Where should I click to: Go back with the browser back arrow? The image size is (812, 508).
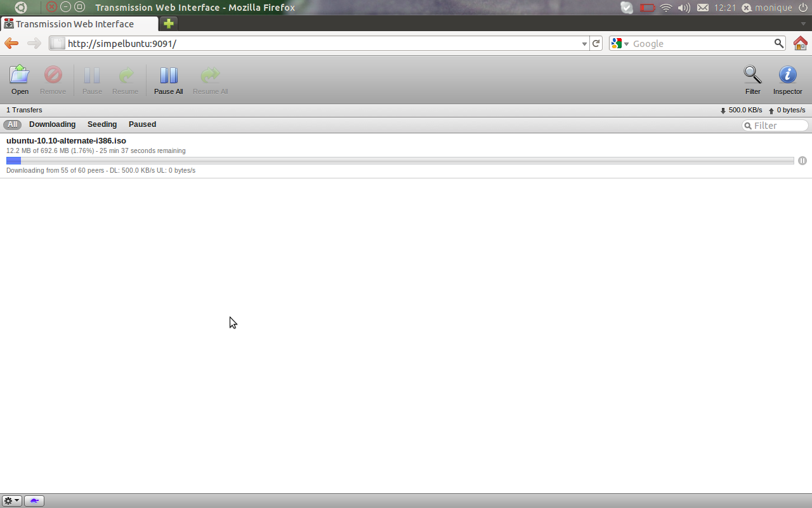pyautogui.click(x=11, y=43)
